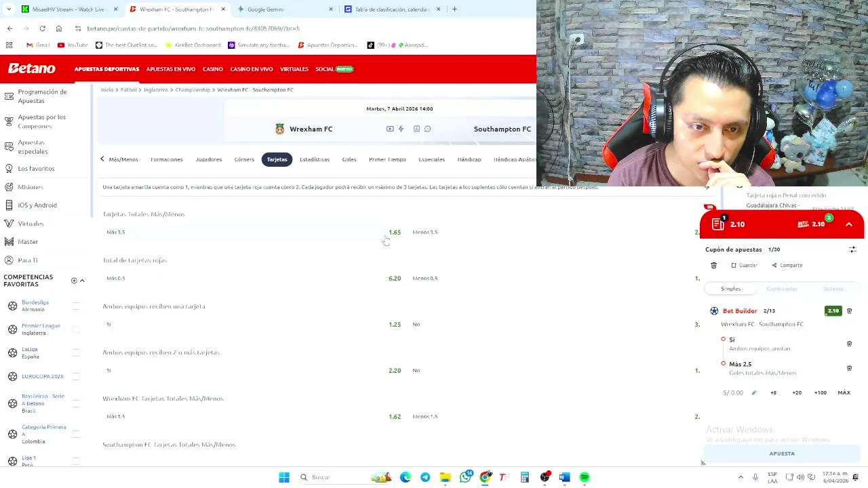Image resolution: width=868 pixels, height=488 pixels.
Task: Open Windows Start menu
Action: (284, 477)
